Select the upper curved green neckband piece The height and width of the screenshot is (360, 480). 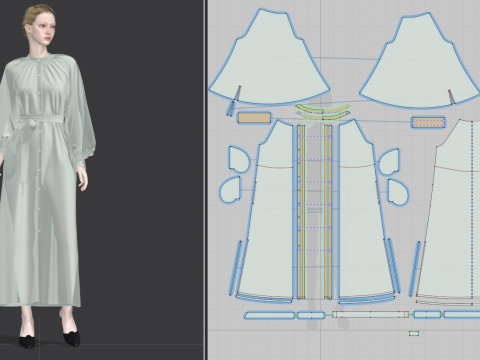coord(322,108)
